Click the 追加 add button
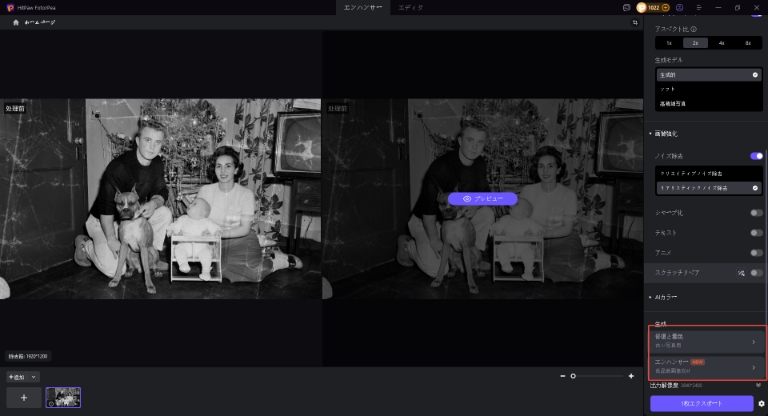Image resolution: width=768 pixels, height=416 pixels. click(17, 377)
